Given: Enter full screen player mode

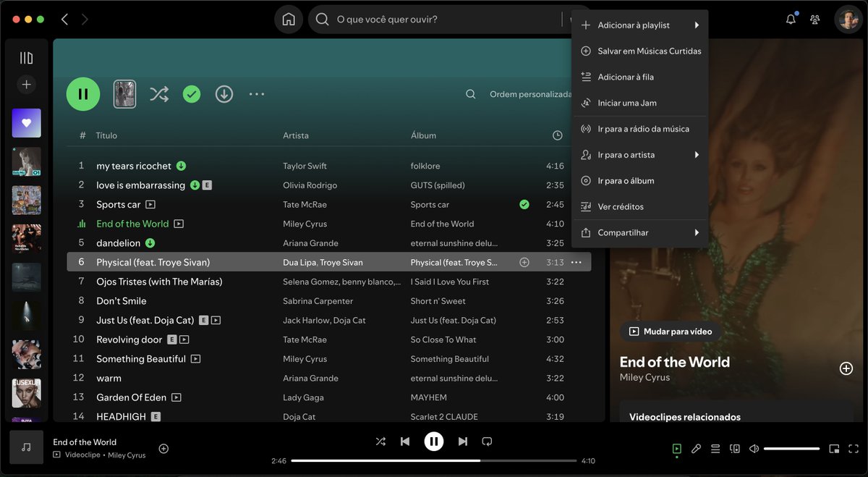Looking at the screenshot, I should click(x=854, y=449).
